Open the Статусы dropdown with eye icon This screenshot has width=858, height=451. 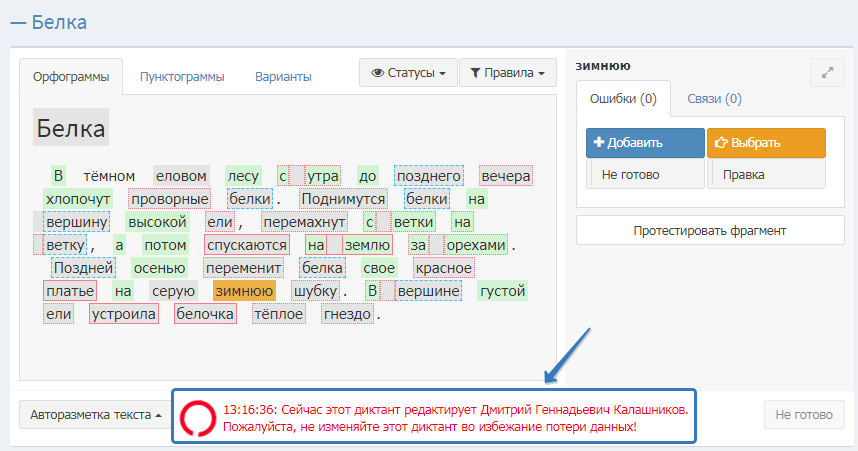[x=408, y=73]
